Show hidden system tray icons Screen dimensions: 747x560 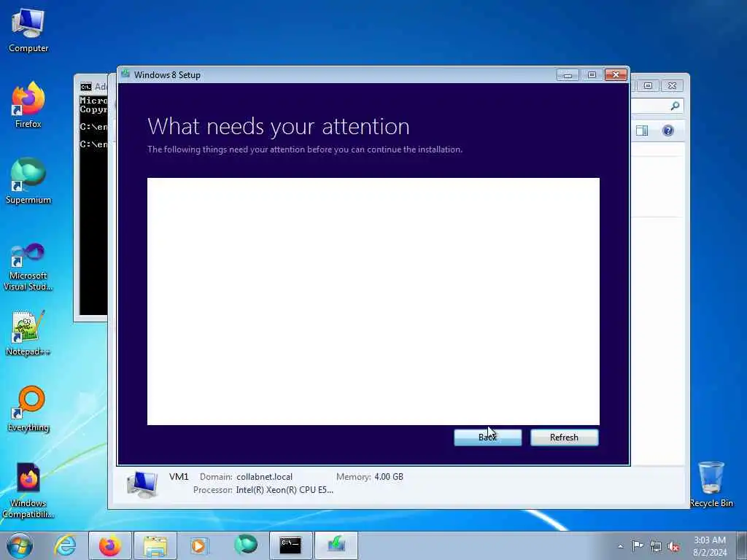coord(620,546)
